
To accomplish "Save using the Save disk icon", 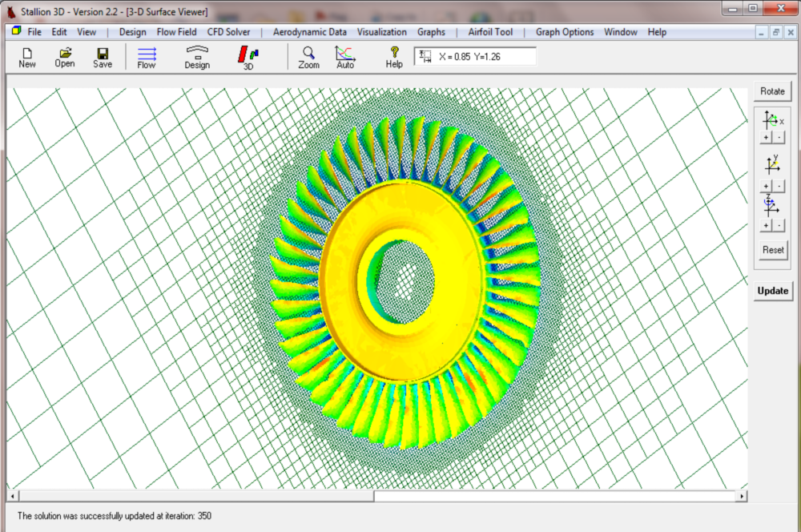I will pos(103,57).
